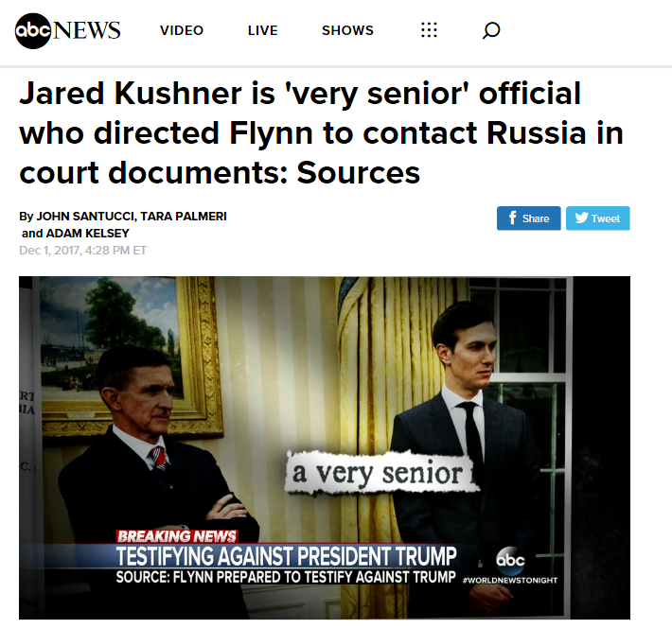Tweet the article with Tweet button
The image size is (672, 628).
pyautogui.click(x=598, y=218)
